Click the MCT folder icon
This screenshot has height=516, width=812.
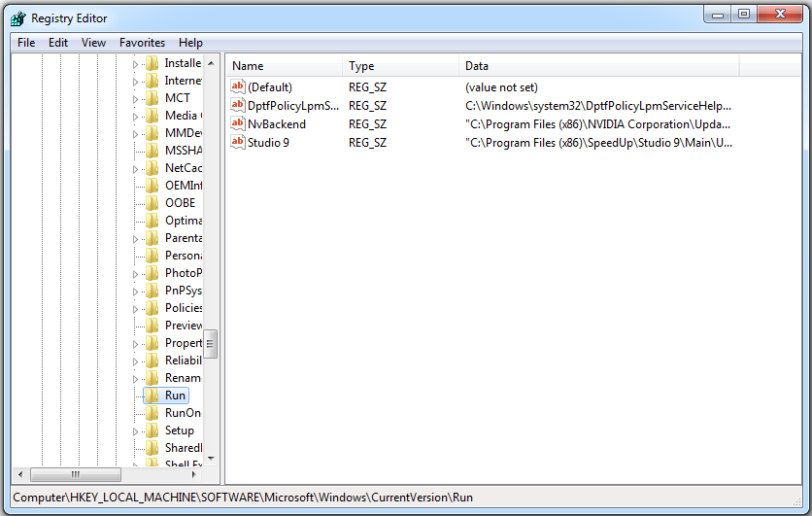[x=152, y=98]
